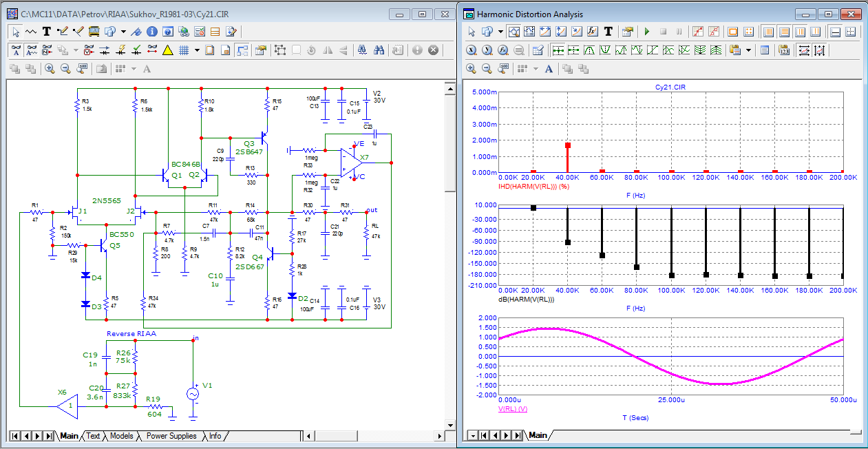Click the Find binoculars icon
This screenshot has height=449, width=868.
point(378,50)
